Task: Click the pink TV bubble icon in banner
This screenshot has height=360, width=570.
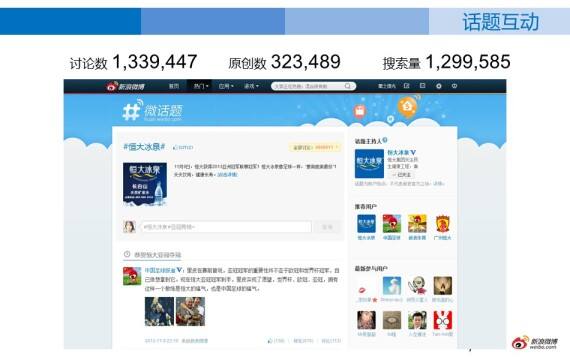Action: pos(360,111)
